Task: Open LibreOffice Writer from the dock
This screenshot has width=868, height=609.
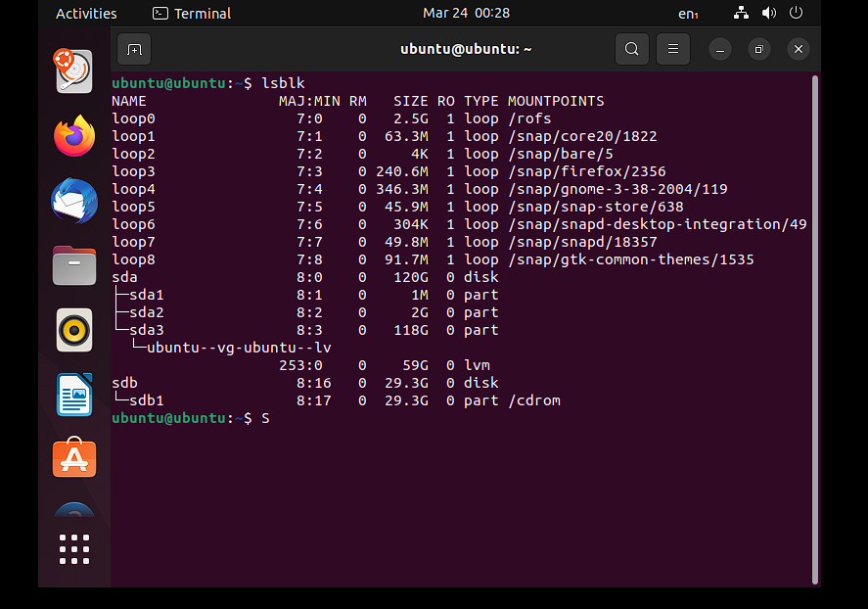Action: (74, 395)
